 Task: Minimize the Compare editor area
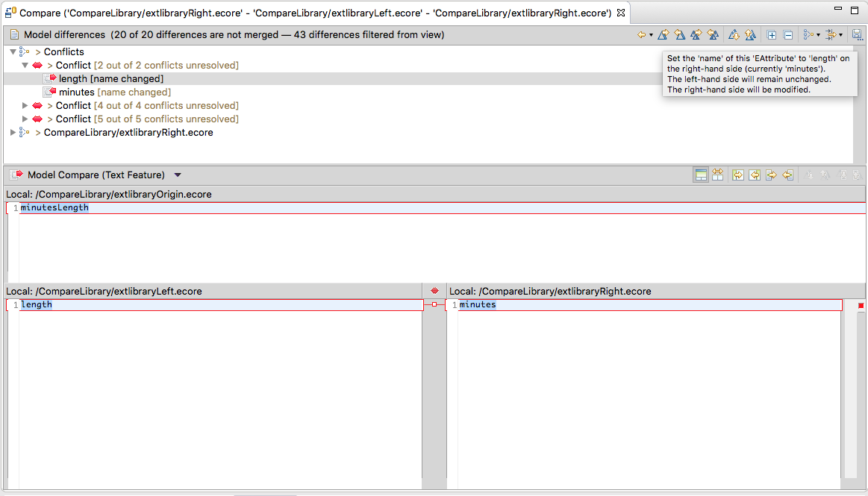pyautogui.click(x=838, y=9)
